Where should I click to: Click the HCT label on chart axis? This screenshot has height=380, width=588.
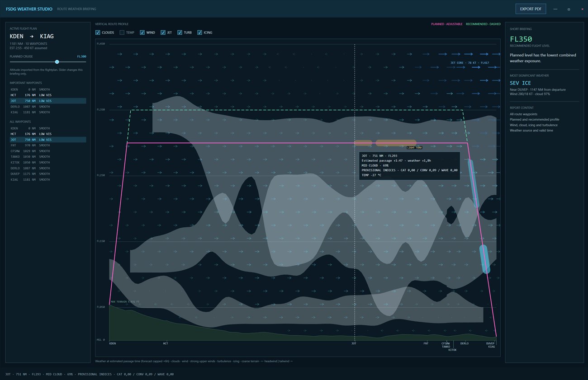(166, 343)
